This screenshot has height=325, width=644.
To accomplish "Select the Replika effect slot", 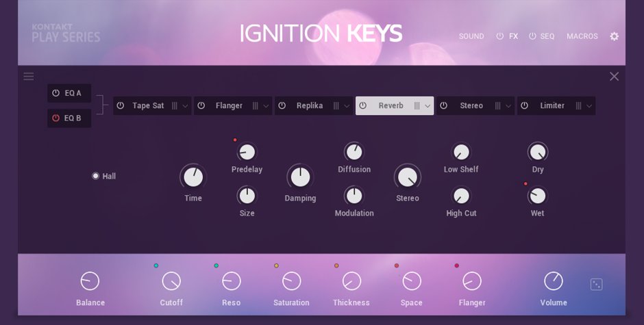I will [314, 105].
